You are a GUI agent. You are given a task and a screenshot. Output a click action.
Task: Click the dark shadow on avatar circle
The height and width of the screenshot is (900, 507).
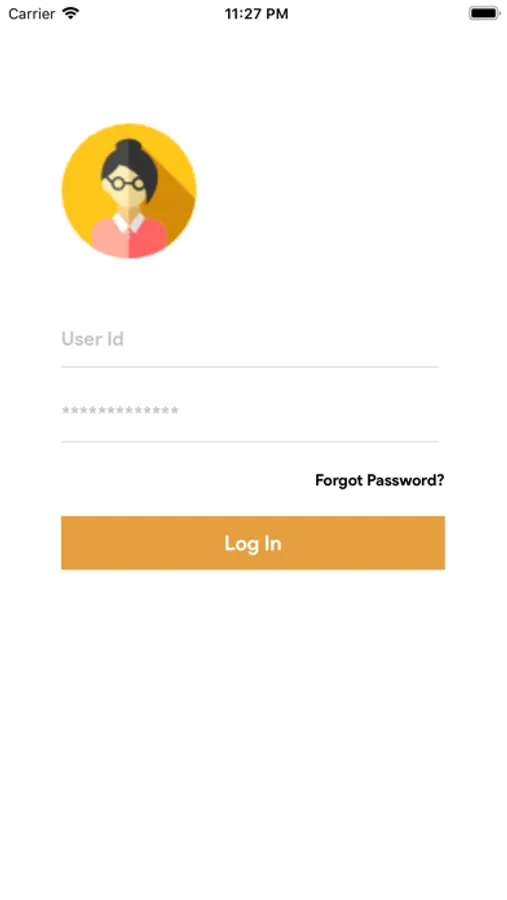172,207
